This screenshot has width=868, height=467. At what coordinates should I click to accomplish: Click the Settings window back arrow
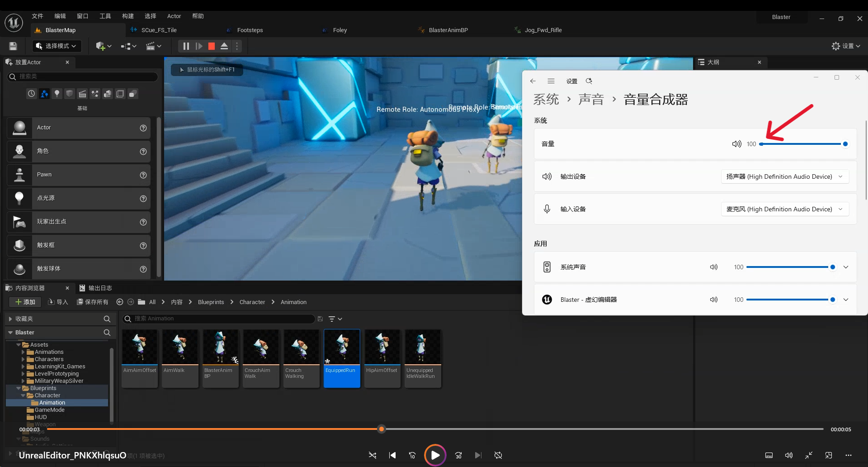533,81
